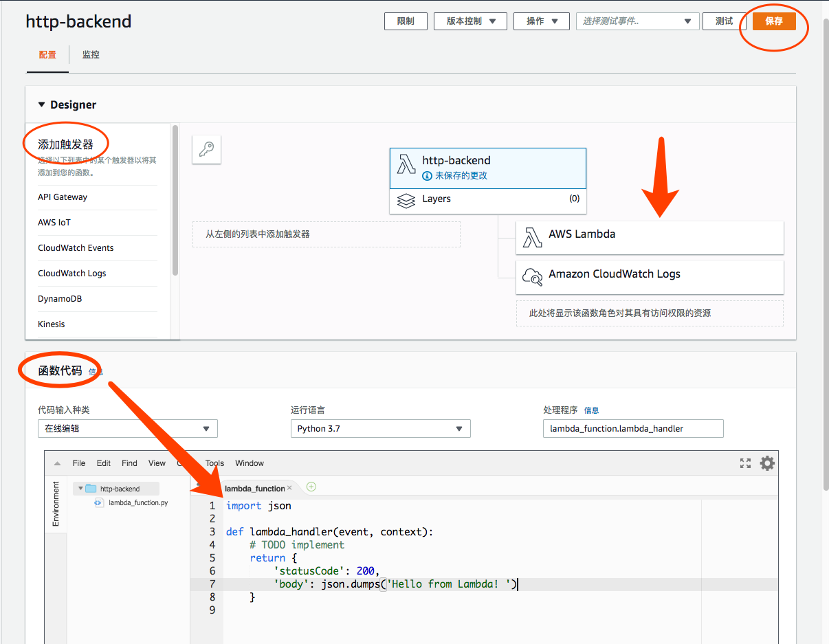Open the editor settings gear icon
The image size is (829, 644).
(x=767, y=463)
